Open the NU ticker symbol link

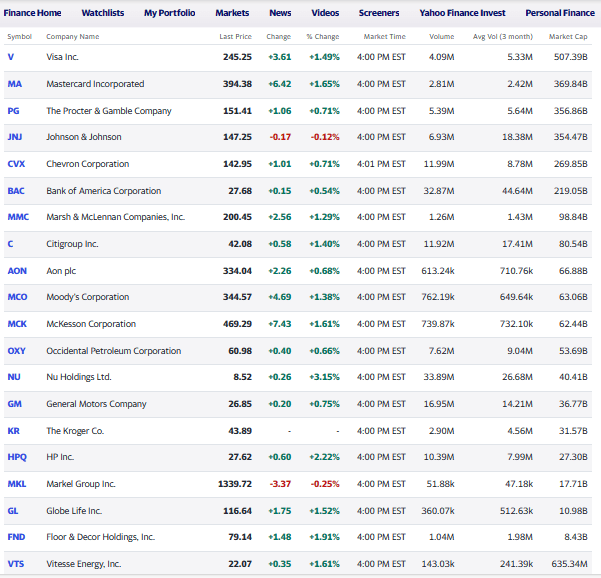[x=14, y=377]
